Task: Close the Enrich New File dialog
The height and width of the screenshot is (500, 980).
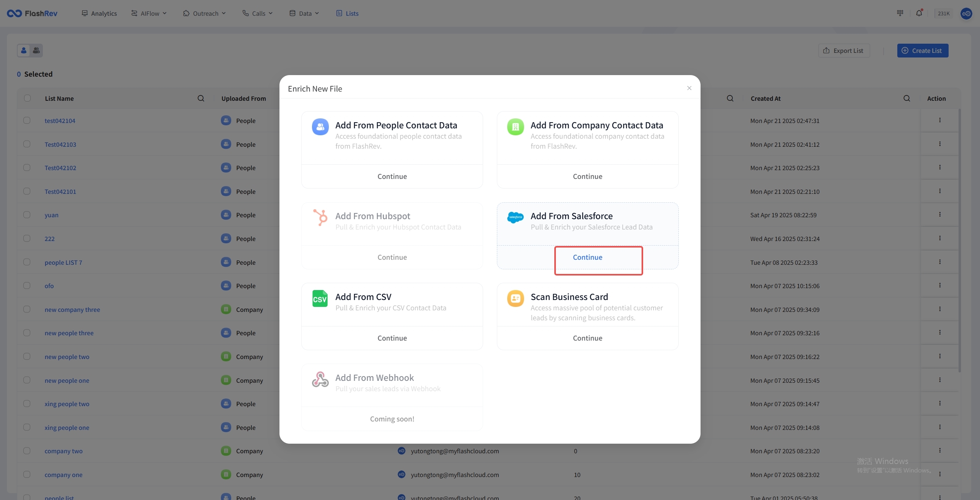Action: tap(689, 88)
